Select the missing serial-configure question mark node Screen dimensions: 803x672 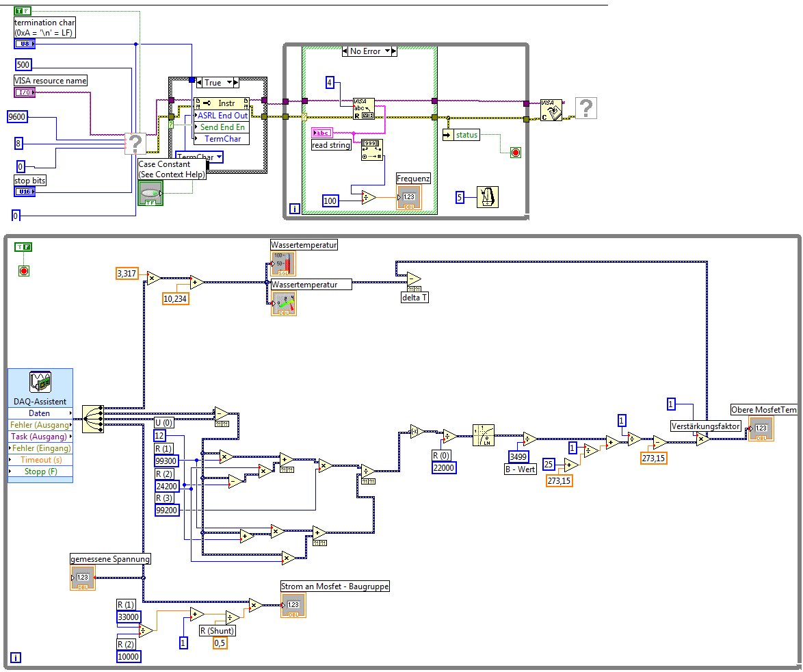click(x=135, y=144)
